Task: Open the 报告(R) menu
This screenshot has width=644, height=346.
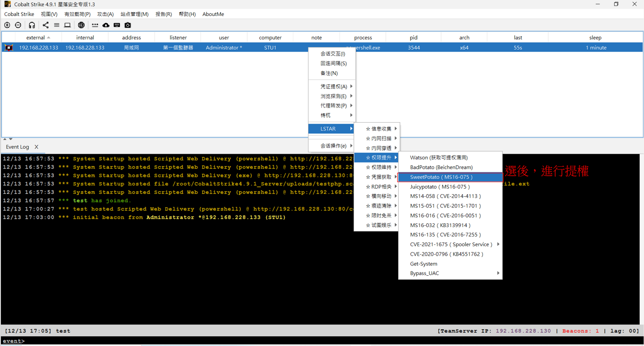Action: click(163, 14)
